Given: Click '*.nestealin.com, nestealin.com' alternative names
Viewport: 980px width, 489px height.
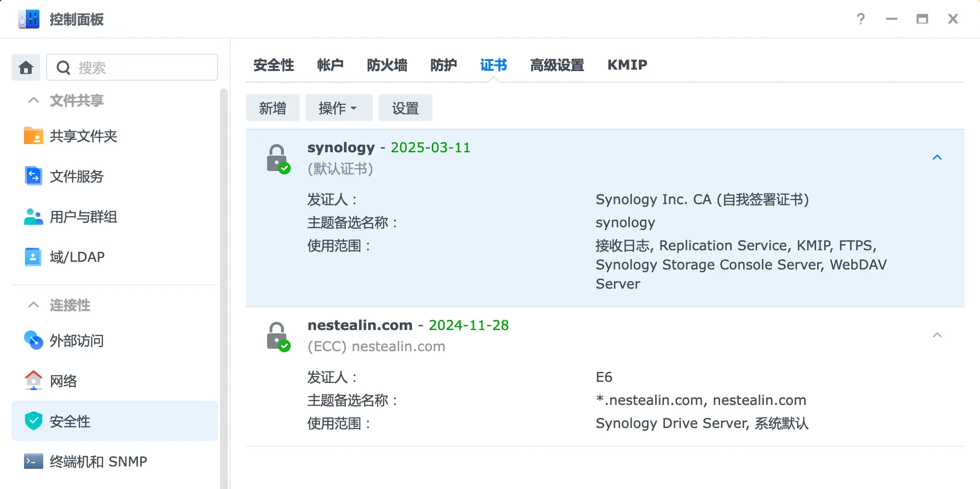Looking at the screenshot, I should [x=701, y=400].
